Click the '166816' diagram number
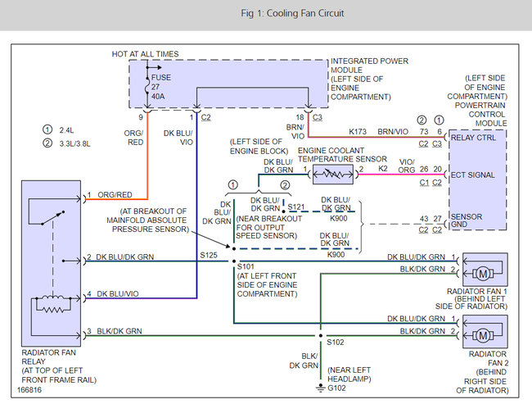Screen dimensions: 532x404 [29, 390]
